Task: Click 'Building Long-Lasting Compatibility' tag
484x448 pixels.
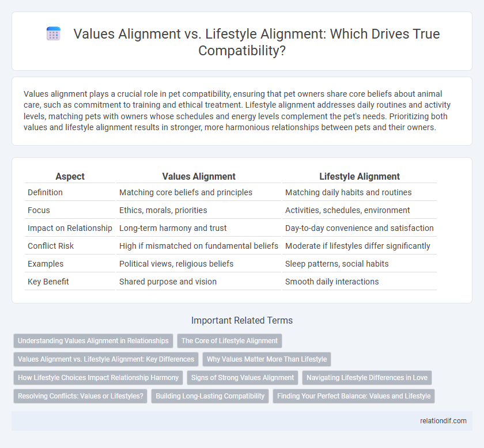Action: tap(210, 396)
